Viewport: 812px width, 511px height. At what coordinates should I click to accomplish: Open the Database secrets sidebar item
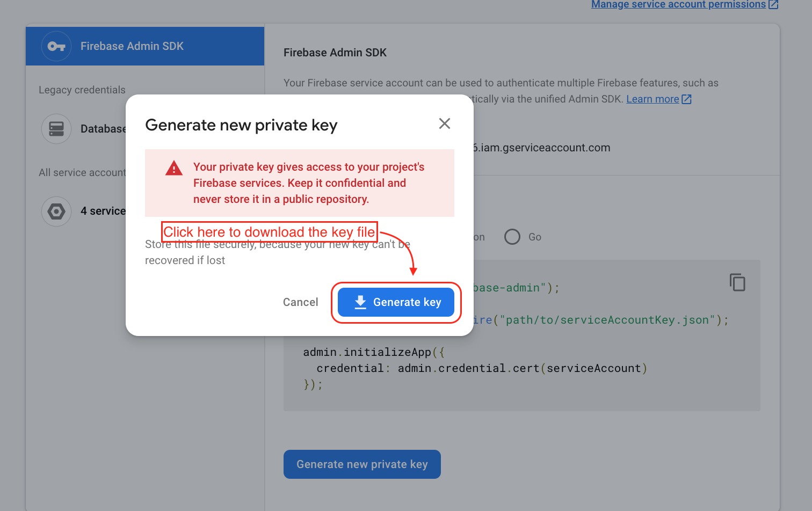pyautogui.click(x=84, y=129)
